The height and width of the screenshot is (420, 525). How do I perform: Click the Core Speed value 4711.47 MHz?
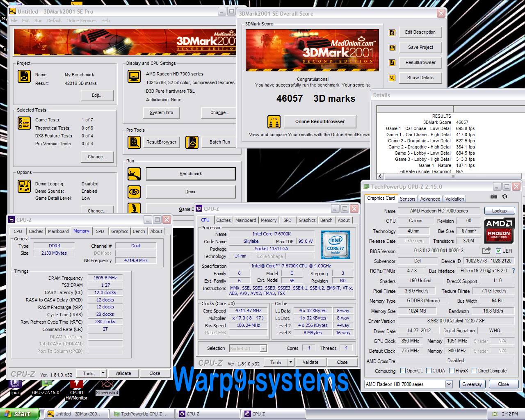tap(248, 311)
